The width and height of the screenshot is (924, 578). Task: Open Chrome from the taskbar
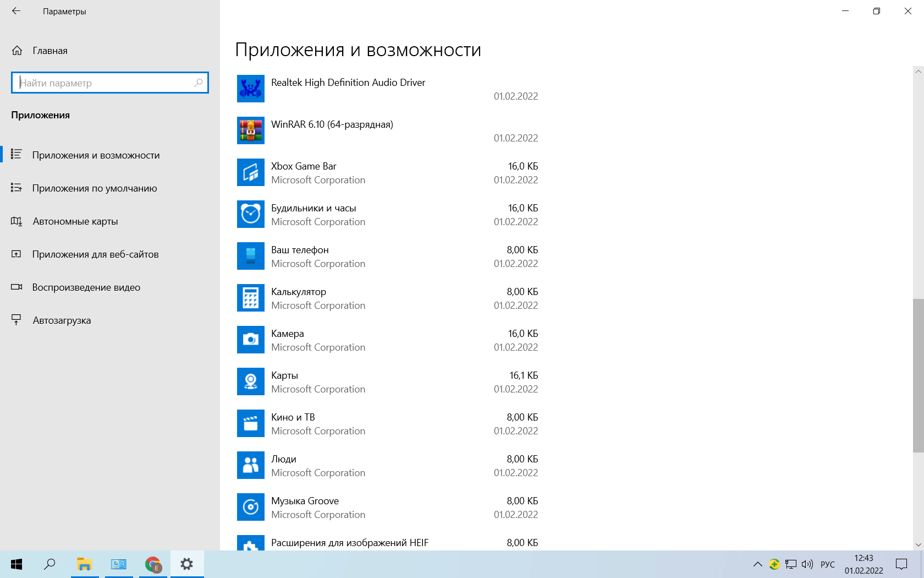(x=153, y=564)
